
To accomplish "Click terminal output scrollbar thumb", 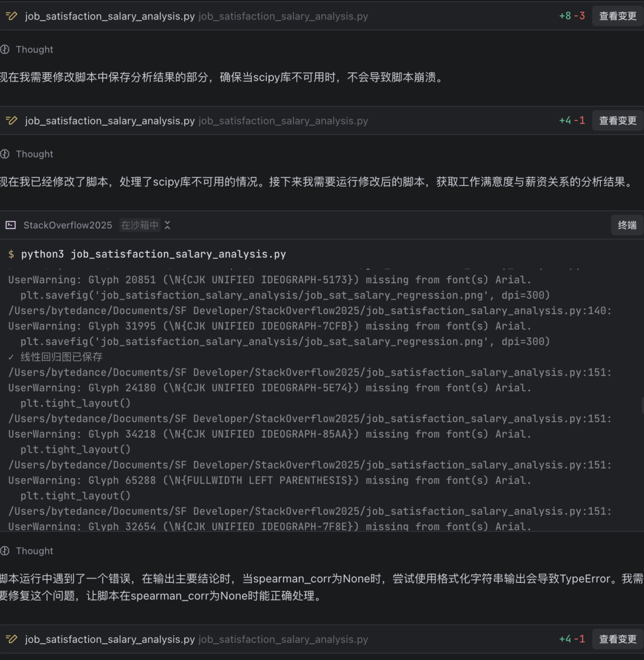I will point(642,405).
